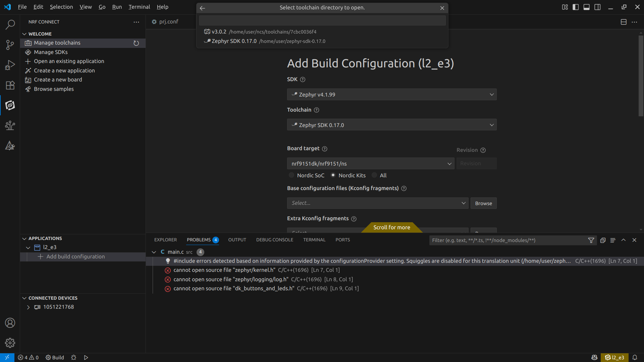Open Board target dropdown
The image size is (644, 362).
click(371, 164)
